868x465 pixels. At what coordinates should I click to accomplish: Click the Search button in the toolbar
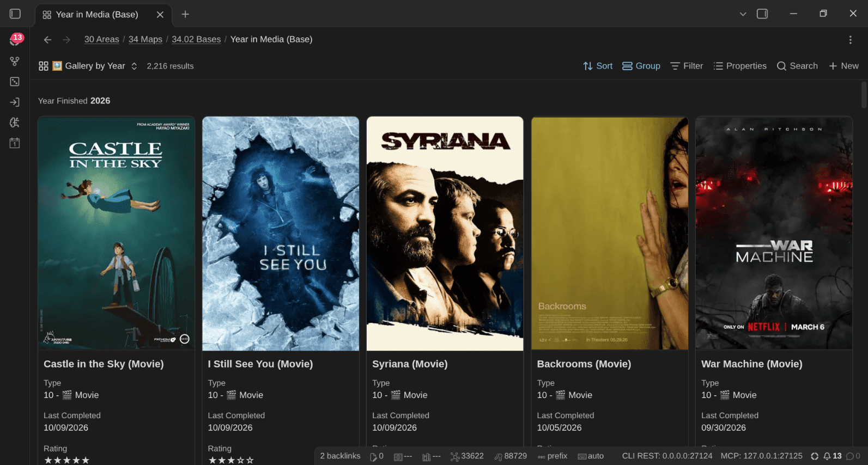point(797,66)
